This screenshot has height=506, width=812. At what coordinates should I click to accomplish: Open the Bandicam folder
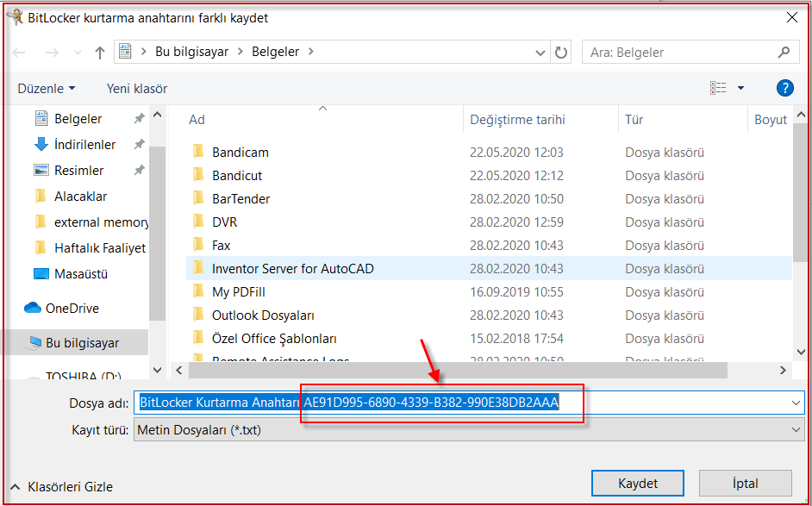click(x=240, y=153)
